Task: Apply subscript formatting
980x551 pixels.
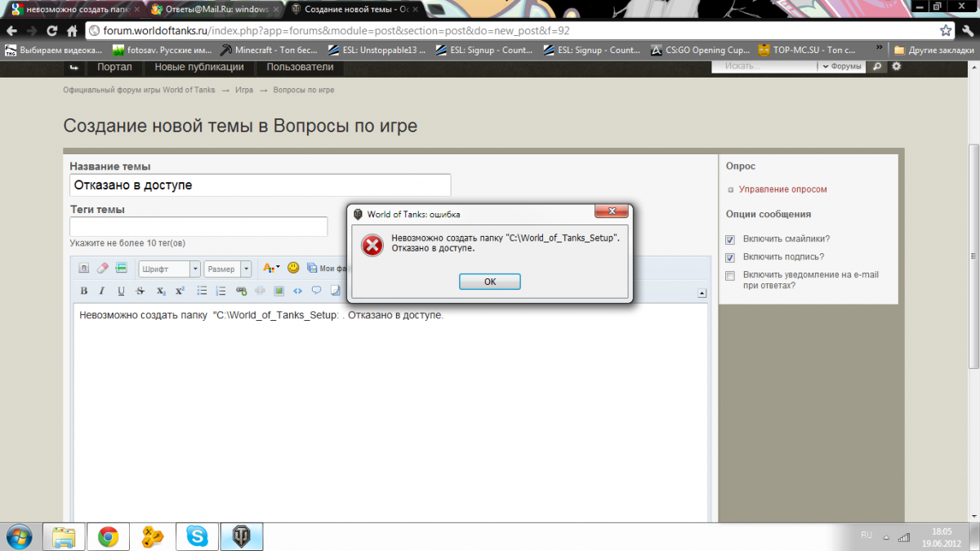Action: tap(161, 291)
